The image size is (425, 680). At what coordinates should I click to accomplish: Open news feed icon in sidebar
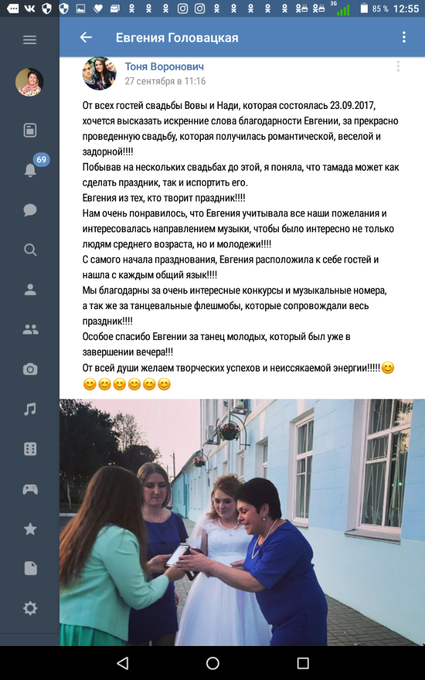click(30, 130)
